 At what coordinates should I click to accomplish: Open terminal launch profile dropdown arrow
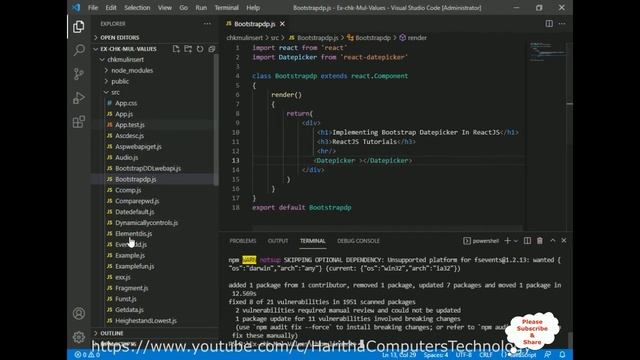tap(516, 241)
